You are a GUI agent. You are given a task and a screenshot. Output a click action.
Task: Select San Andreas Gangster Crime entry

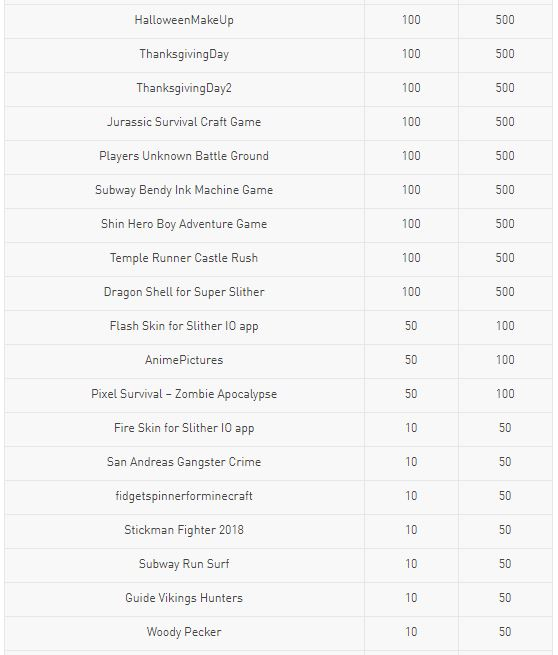184,462
